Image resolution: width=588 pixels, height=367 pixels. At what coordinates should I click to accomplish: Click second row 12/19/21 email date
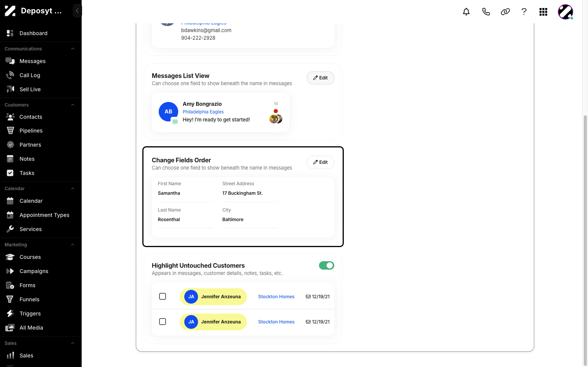coord(318,322)
